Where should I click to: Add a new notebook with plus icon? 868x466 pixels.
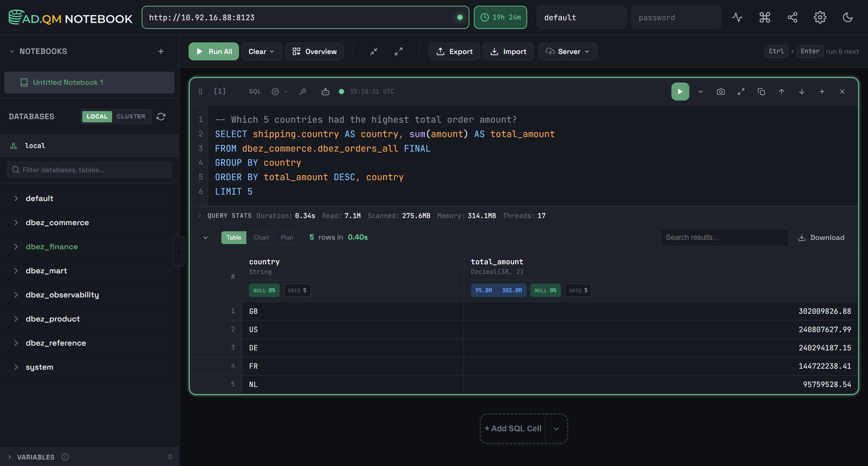(x=161, y=51)
